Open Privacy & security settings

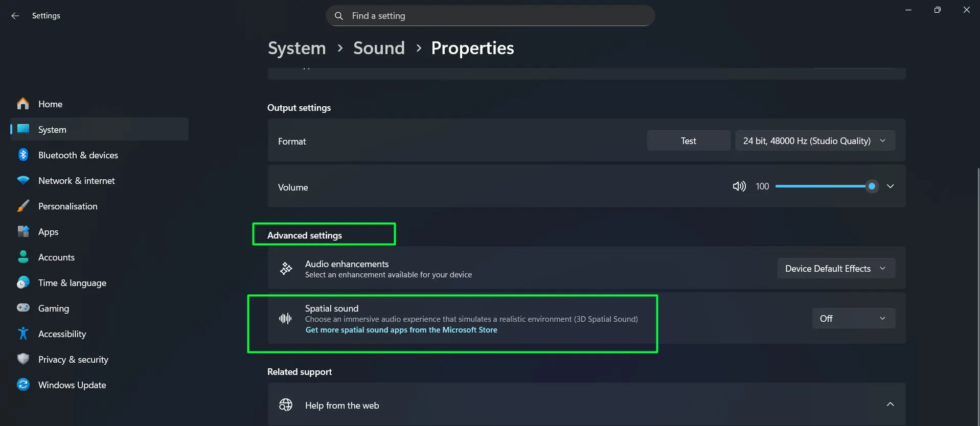click(x=99, y=359)
